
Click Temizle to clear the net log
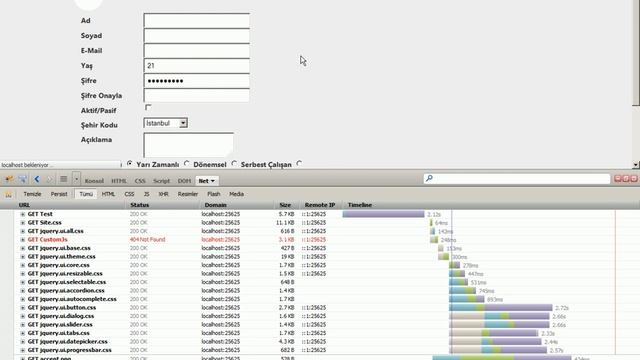(x=32, y=194)
